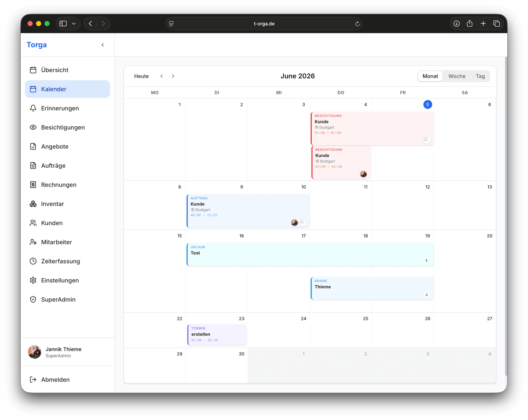
Task: Click the Kalender icon in sidebar
Action: 33,89
